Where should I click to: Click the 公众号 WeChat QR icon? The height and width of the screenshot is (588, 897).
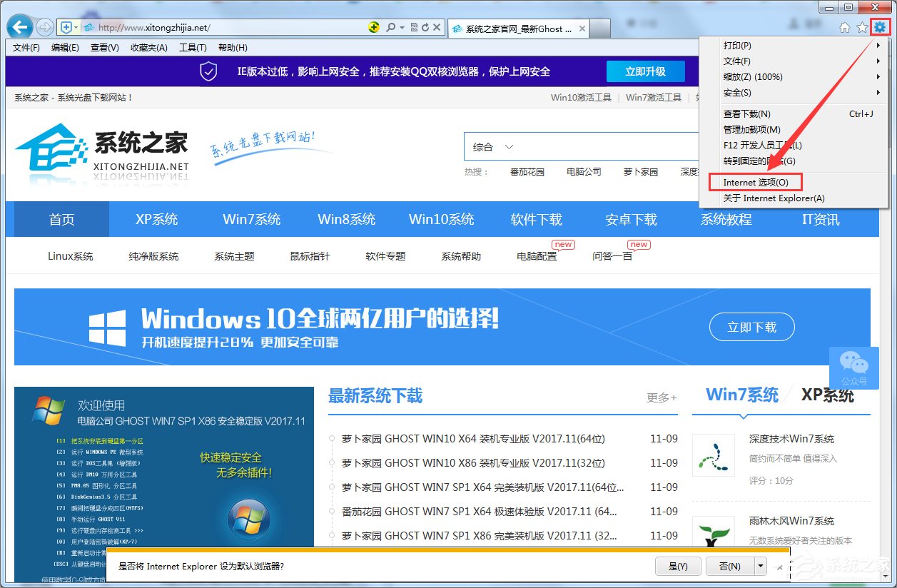[x=853, y=367]
